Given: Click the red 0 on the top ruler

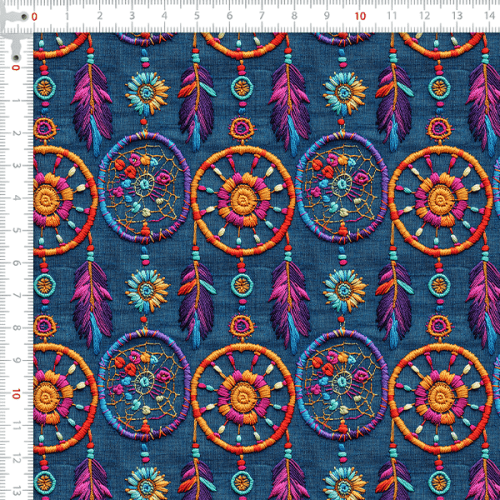Looking at the screenshot, I should point(34,17).
